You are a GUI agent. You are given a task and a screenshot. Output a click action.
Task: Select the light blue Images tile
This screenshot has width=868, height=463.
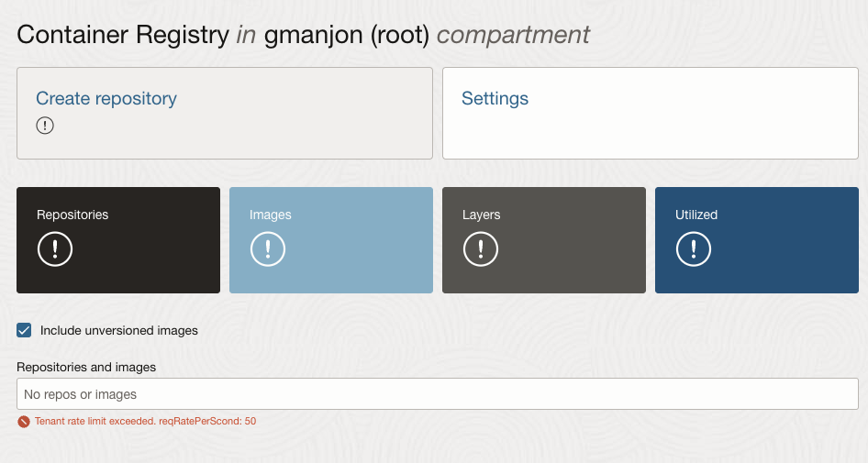pos(331,240)
